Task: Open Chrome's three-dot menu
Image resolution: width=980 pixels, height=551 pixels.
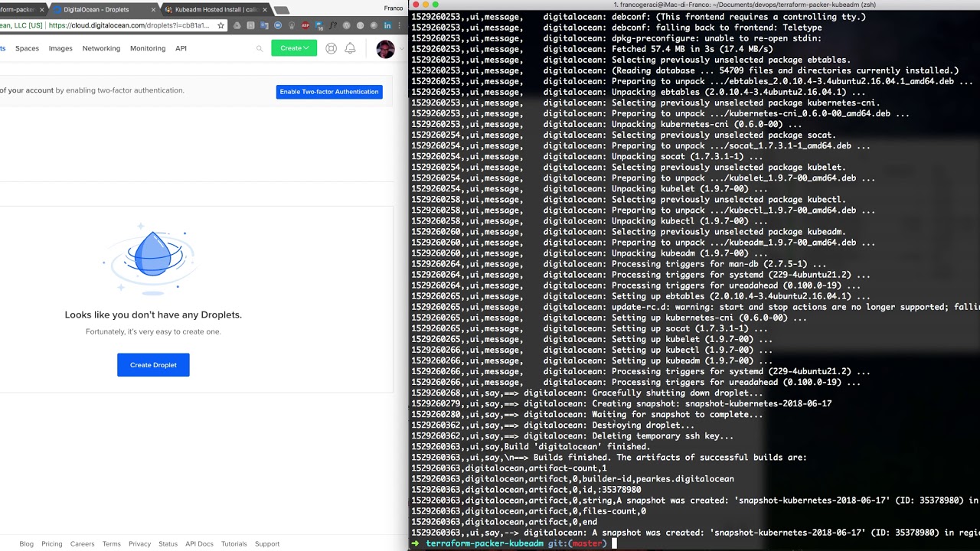Action: pyautogui.click(x=399, y=25)
